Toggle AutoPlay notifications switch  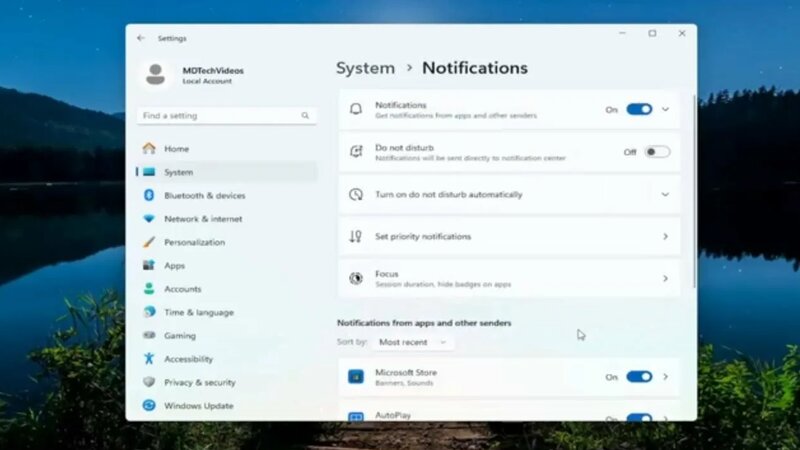tap(639, 417)
